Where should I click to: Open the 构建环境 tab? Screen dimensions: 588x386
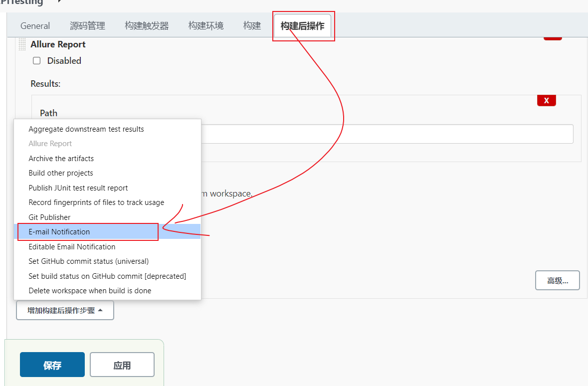206,26
